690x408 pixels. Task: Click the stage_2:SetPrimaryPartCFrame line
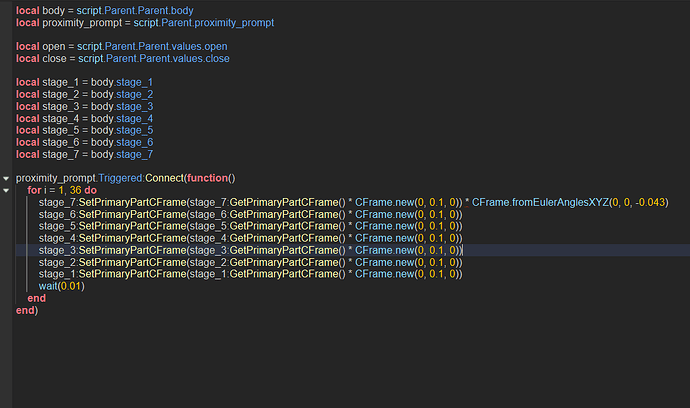(x=250, y=262)
